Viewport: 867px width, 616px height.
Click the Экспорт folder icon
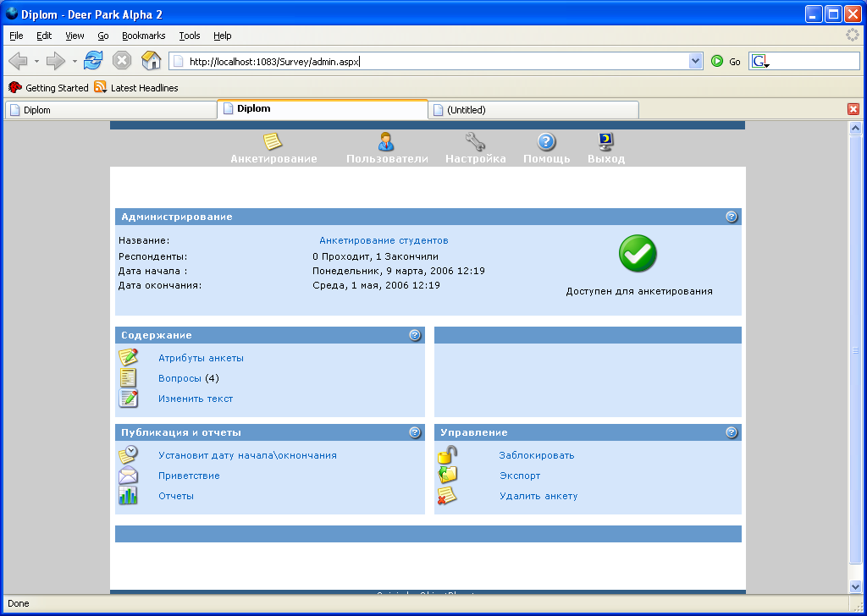(447, 476)
